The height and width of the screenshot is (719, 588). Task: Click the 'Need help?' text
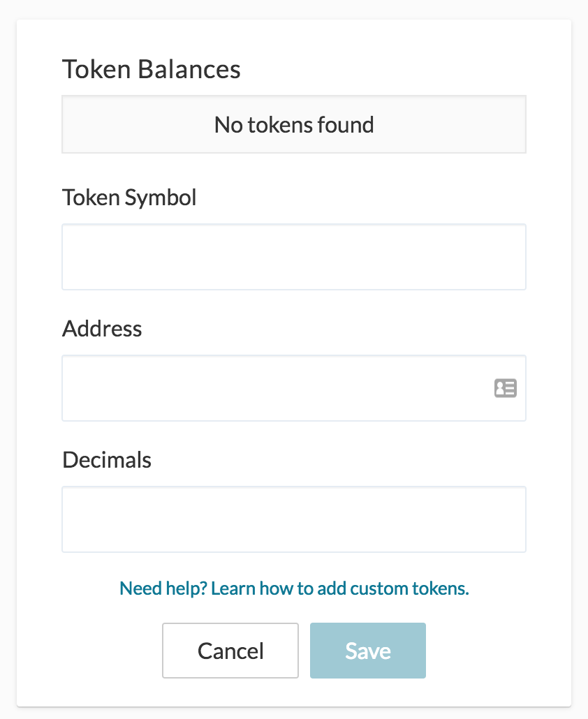[163, 588]
